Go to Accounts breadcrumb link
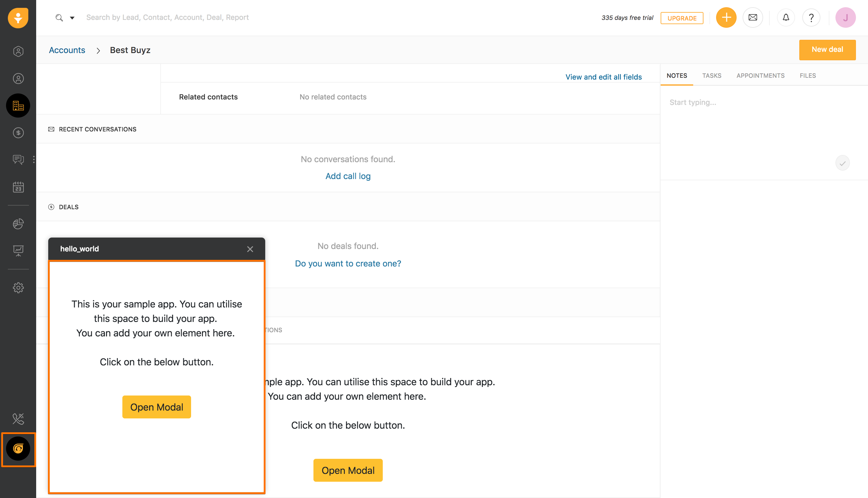This screenshot has width=868, height=498. [x=67, y=50]
